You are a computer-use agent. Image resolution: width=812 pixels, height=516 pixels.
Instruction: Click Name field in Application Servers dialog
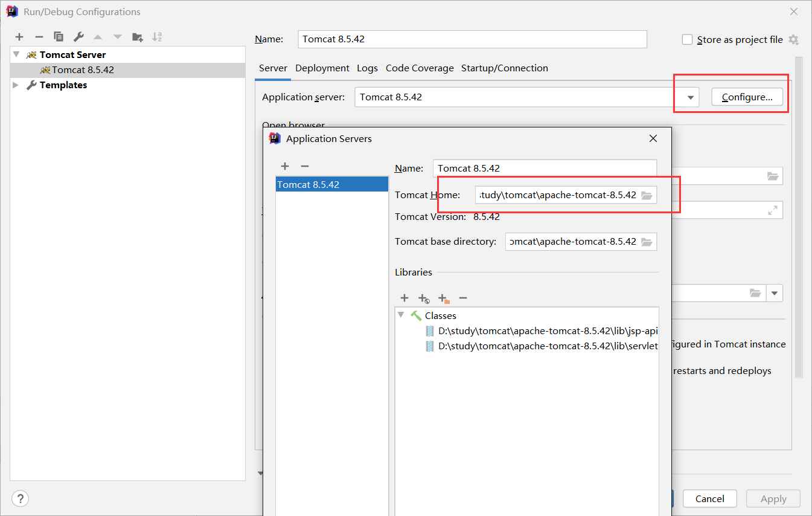[x=545, y=169]
